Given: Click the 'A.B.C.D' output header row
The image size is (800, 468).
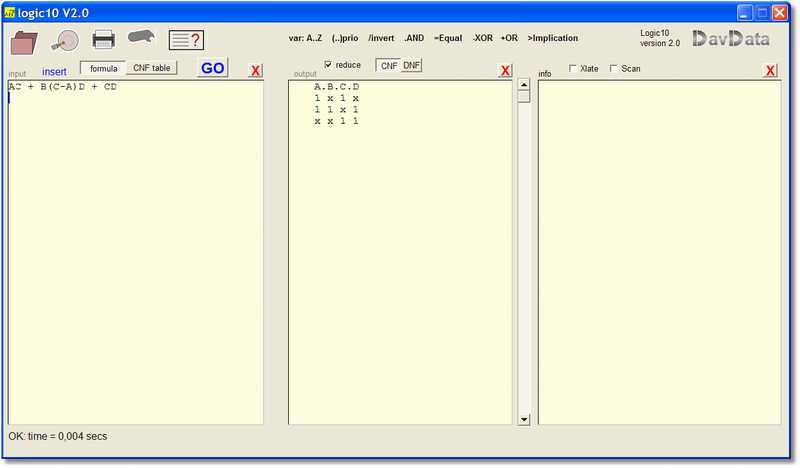Looking at the screenshot, I should pos(337,87).
